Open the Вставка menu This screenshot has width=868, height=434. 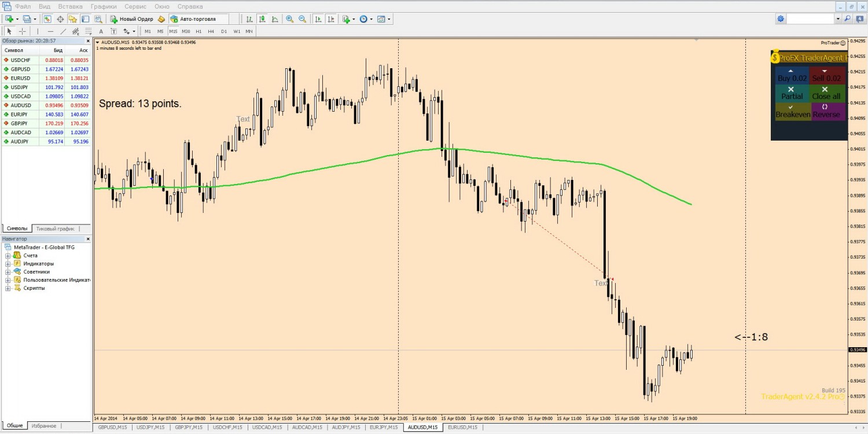point(70,6)
